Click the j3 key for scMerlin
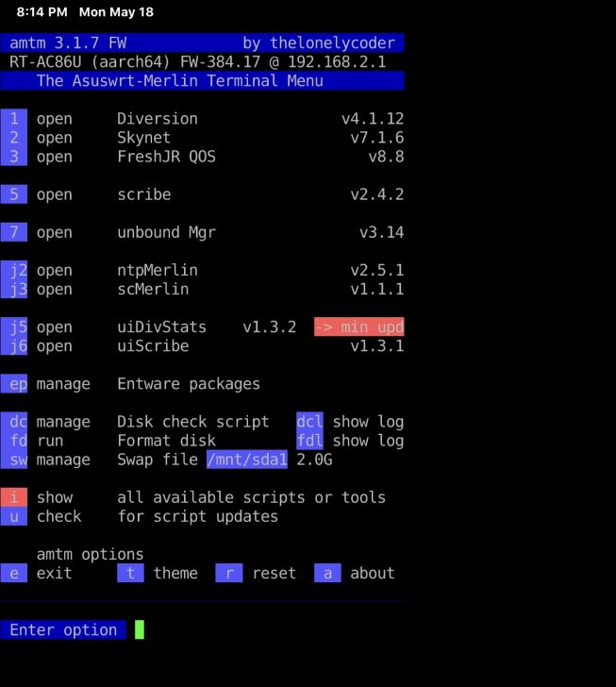The width and height of the screenshot is (616, 687). click(x=13, y=289)
